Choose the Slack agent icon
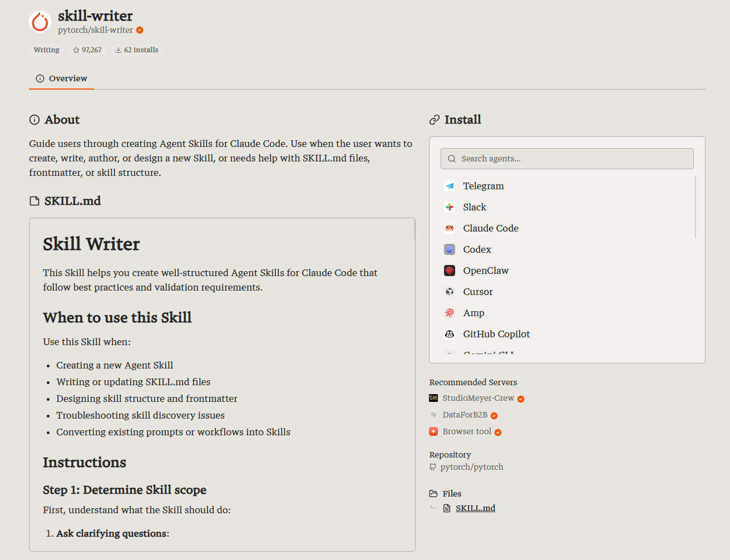730x560 pixels. [450, 207]
